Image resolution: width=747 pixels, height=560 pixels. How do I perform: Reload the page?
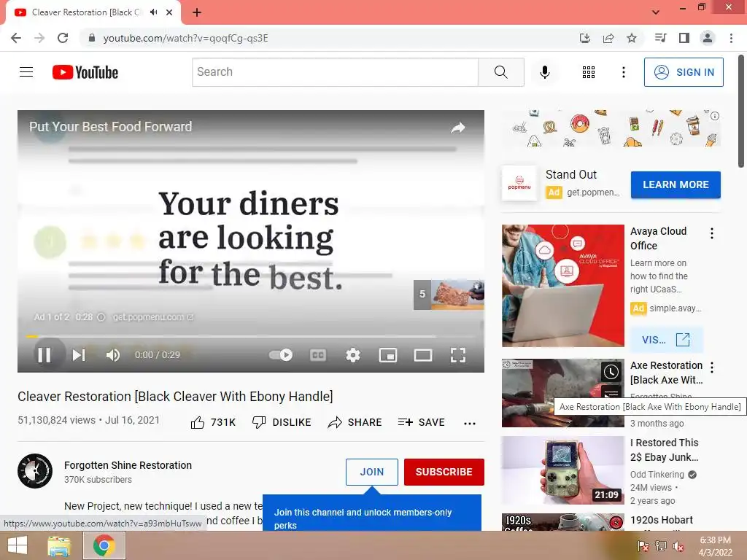pyautogui.click(x=63, y=38)
